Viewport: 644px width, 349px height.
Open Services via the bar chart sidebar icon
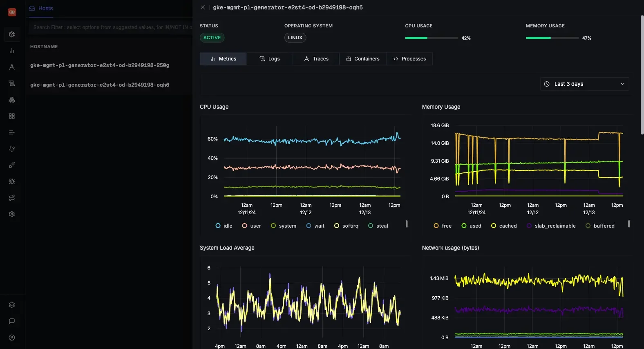click(12, 51)
